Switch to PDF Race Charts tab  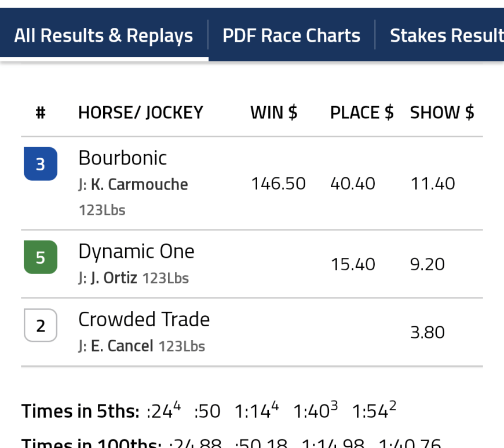(x=291, y=36)
